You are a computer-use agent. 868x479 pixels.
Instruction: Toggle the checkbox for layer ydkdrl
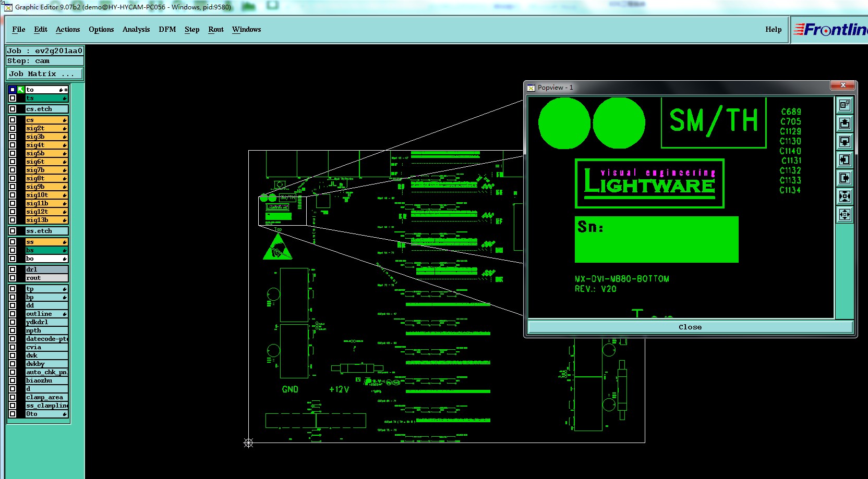point(13,322)
